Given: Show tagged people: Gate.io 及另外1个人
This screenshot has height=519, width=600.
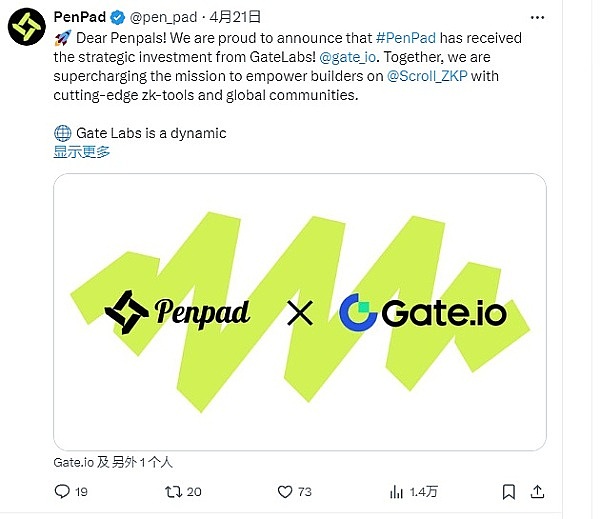Looking at the screenshot, I should coord(113,462).
